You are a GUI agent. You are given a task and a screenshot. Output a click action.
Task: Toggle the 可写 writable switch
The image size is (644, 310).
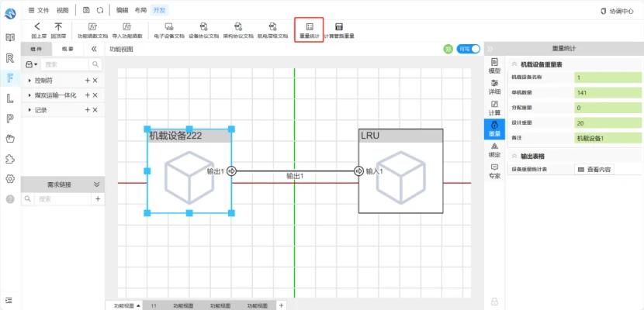pyautogui.click(x=468, y=49)
